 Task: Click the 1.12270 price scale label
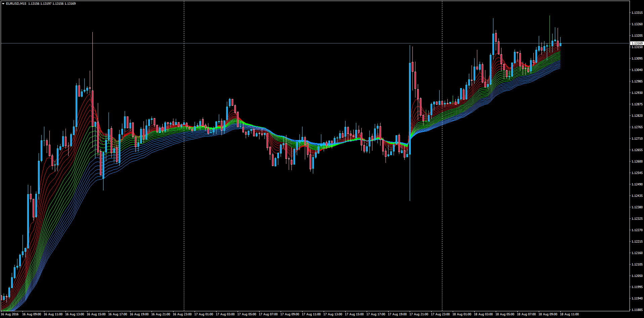pos(637,230)
